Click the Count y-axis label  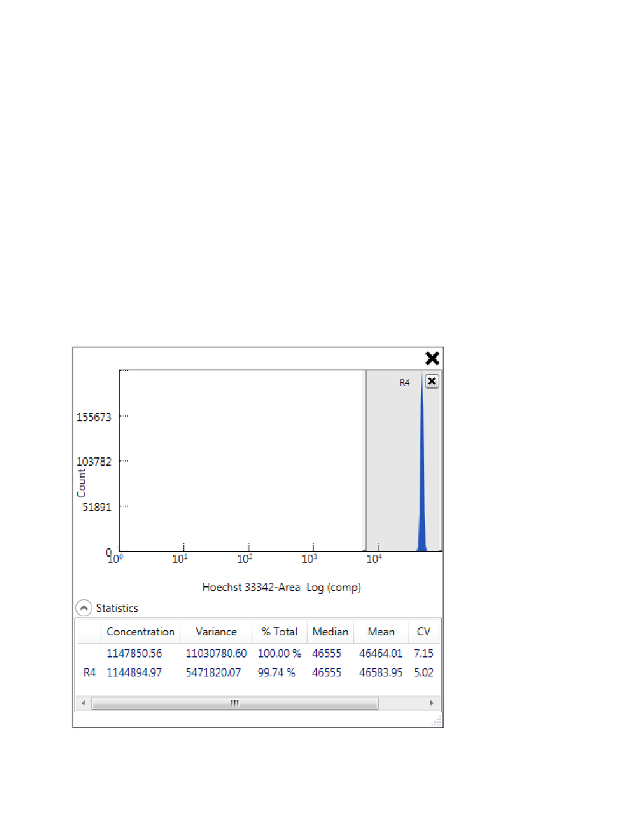[81, 482]
